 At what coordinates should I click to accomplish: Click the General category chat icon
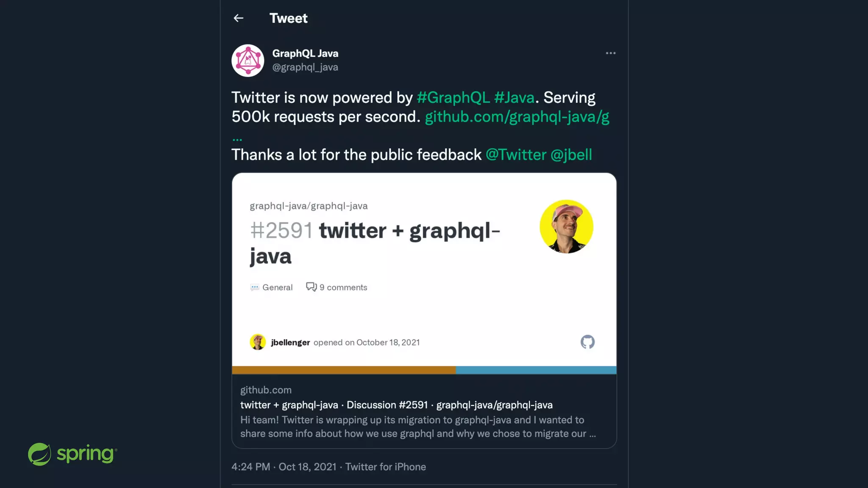pos(255,287)
